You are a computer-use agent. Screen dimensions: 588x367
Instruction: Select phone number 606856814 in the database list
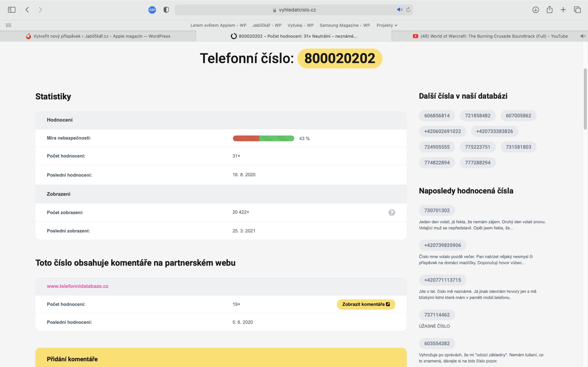(x=437, y=116)
